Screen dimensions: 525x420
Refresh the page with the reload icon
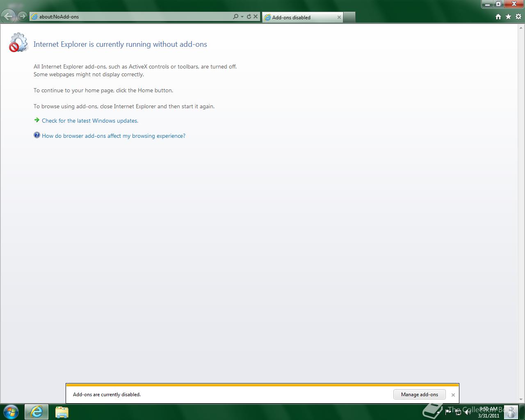(249, 16)
